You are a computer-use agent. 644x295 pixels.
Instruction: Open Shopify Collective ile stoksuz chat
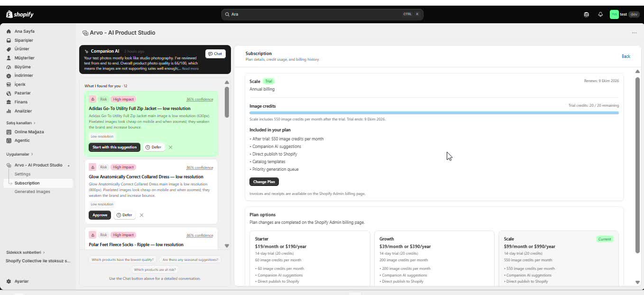(38, 261)
